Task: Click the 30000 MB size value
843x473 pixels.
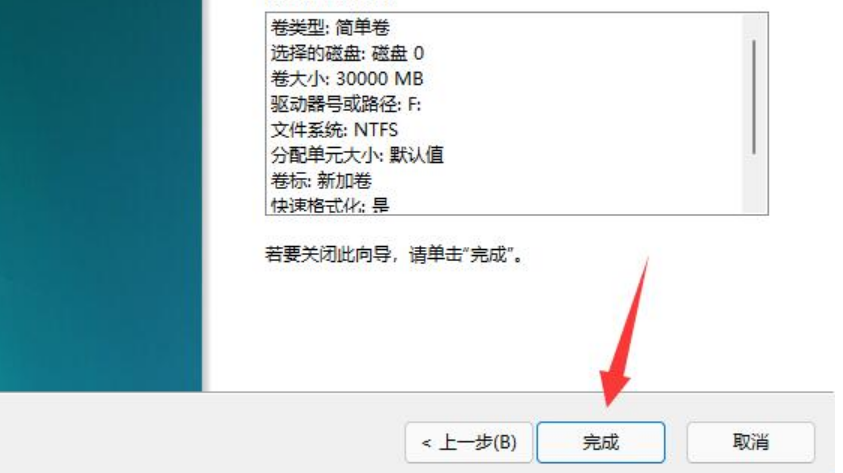Action: point(380,79)
